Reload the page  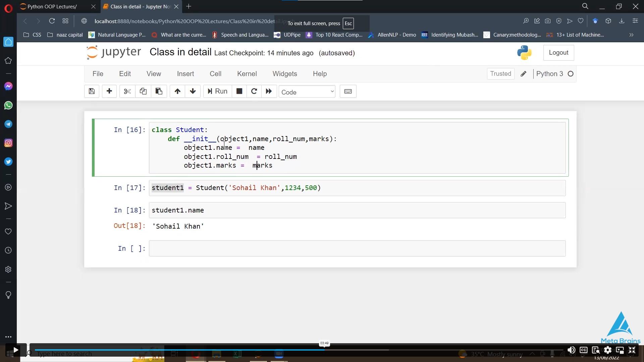pos(52,21)
